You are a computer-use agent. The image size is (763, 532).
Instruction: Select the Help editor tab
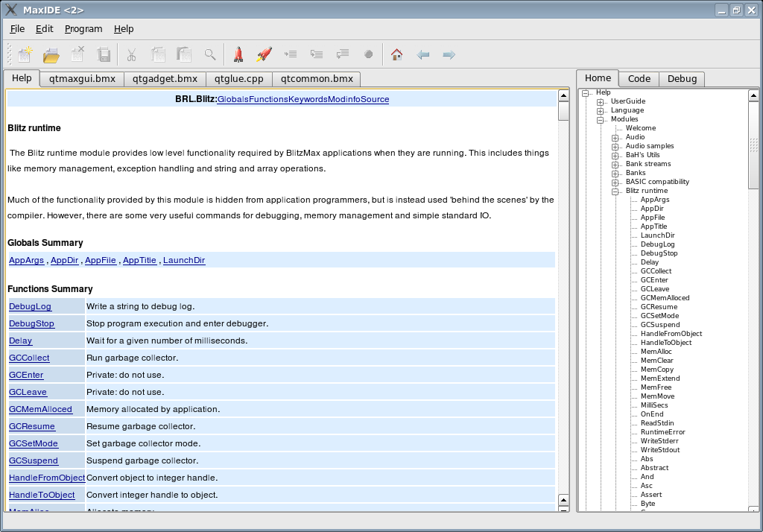click(22, 78)
